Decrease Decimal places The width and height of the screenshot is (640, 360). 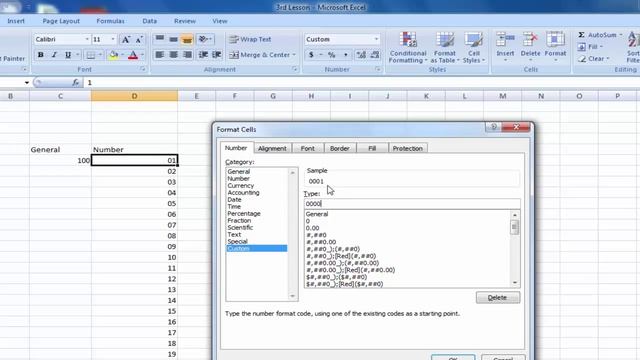point(375,55)
